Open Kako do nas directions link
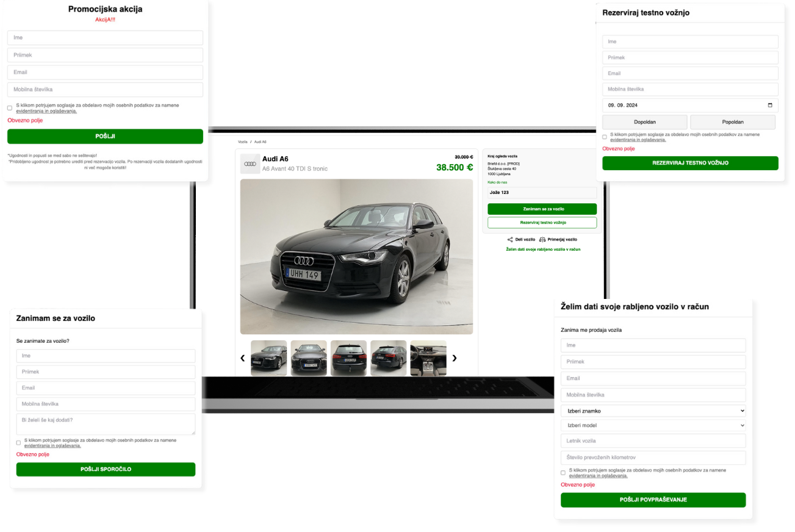This screenshot has width=795, height=532. 497,182
